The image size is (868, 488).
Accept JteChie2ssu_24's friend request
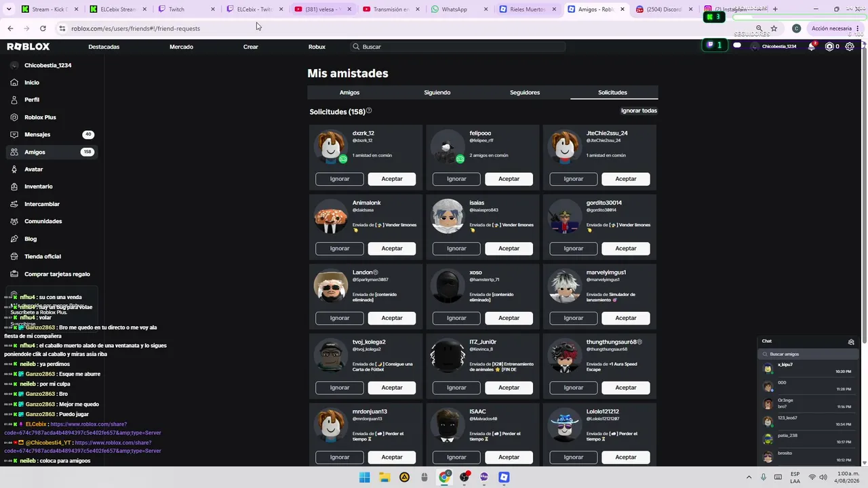[626, 179]
